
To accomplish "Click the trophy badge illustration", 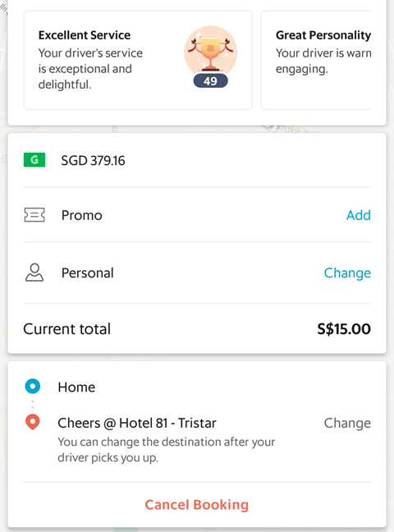I will click(x=210, y=51).
